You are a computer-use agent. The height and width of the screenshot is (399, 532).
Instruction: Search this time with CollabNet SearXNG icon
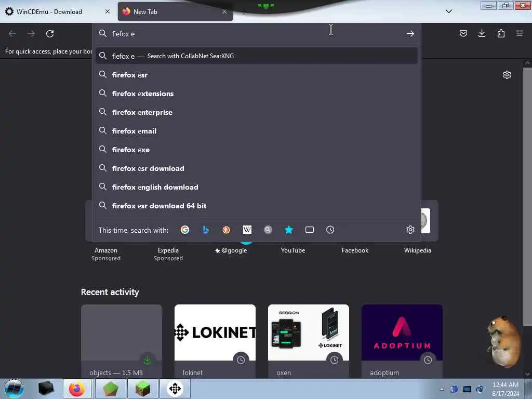point(268,230)
